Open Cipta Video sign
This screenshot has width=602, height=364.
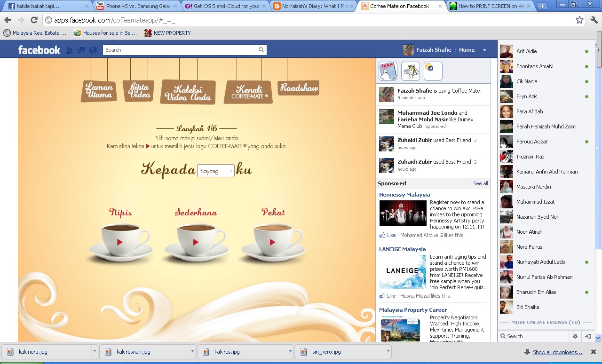click(x=139, y=91)
